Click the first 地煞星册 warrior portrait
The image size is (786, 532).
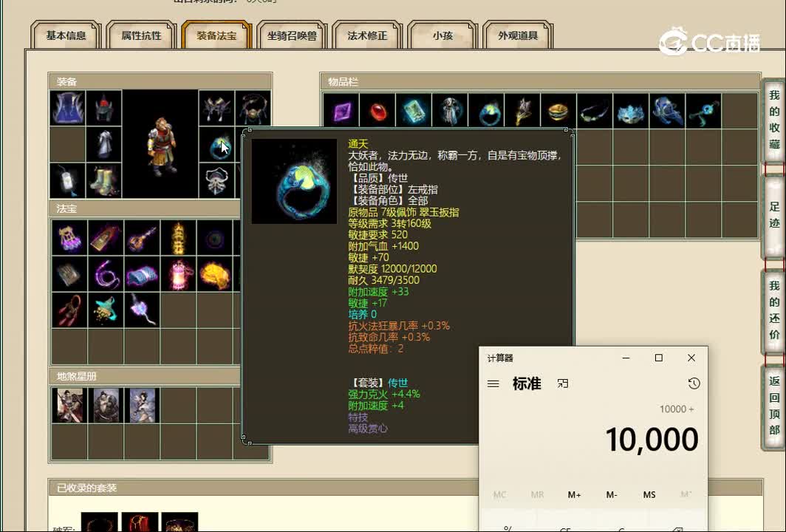point(69,405)
